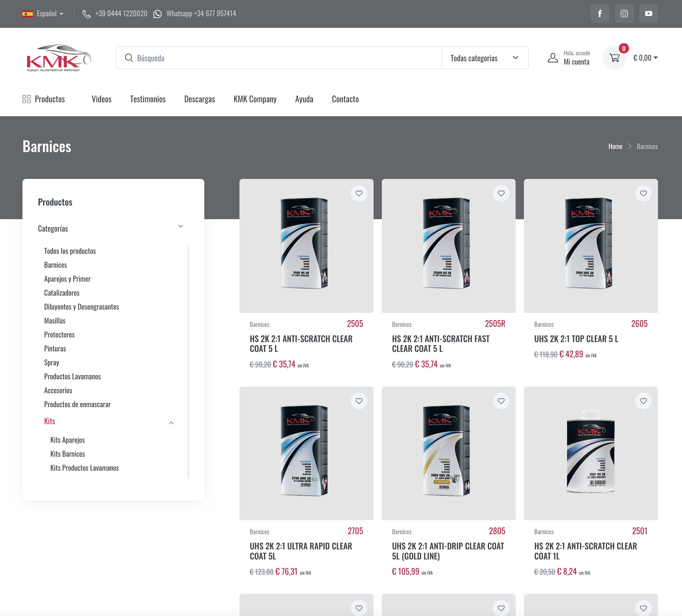Click the search magnifier icon
The image size is (682, 616).
tap(129, 58)
